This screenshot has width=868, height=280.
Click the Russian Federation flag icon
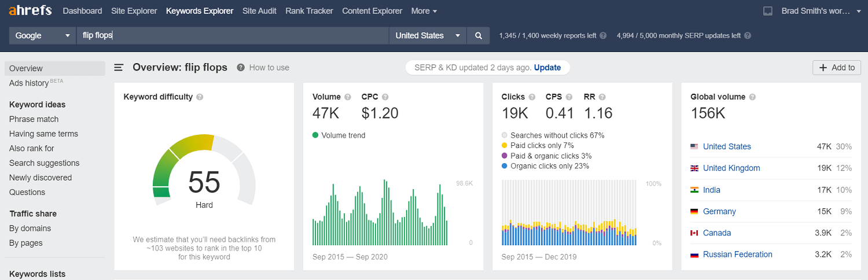click(x=694, y=255)
